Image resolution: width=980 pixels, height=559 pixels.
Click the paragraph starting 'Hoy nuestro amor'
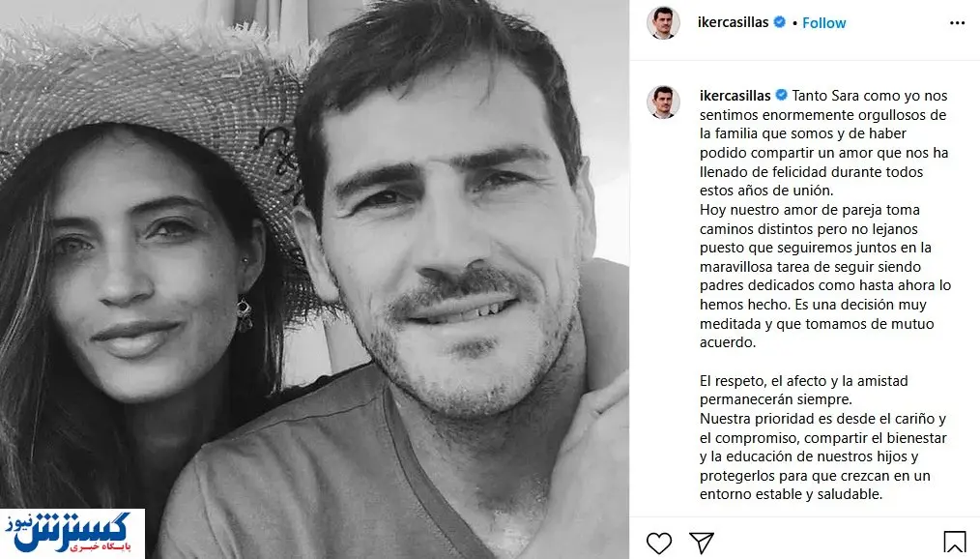click(x=825, y=276)
